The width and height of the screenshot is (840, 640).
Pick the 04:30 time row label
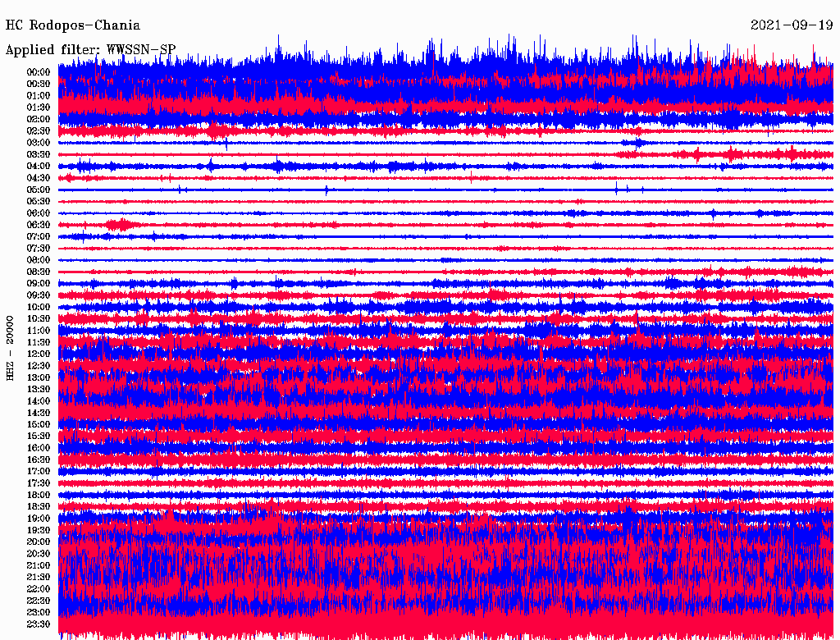click(x=39, y=178)
